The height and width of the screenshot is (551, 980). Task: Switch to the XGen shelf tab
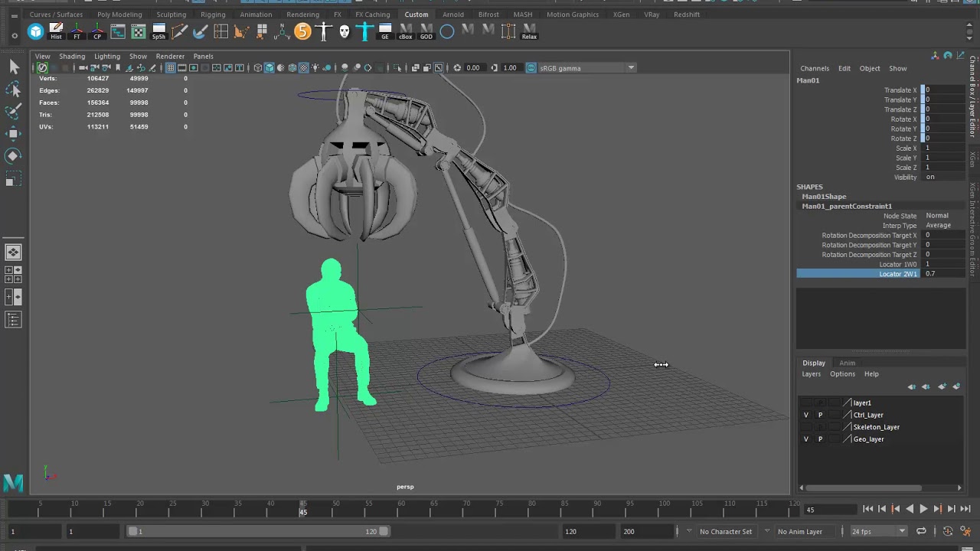click(x=621, y=14)
